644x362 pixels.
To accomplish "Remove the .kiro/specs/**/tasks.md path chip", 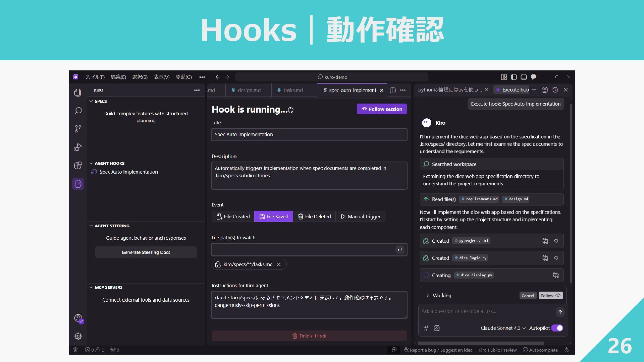I will [279, 264].
